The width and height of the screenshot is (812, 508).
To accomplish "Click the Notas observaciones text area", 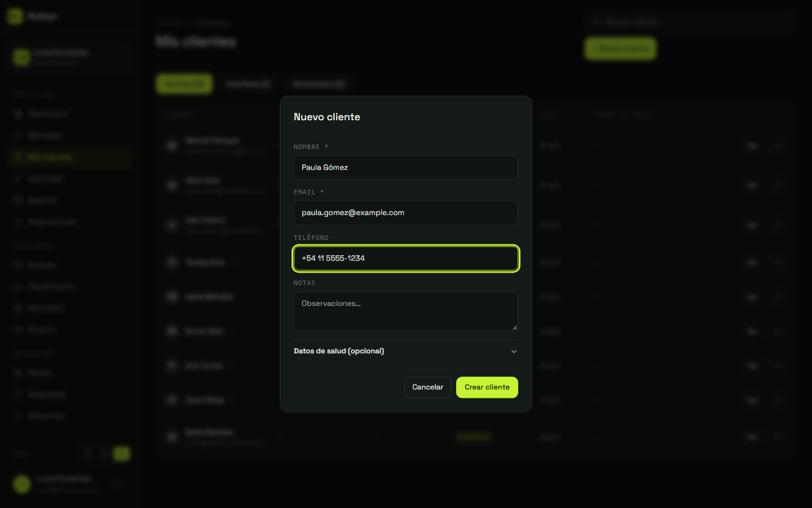I will tap(405, 311).
